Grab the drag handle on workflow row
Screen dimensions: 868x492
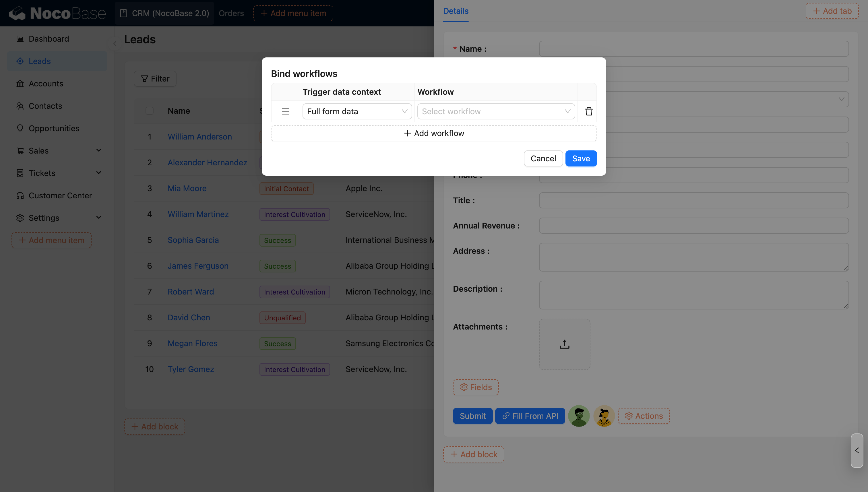click(286, 111)
